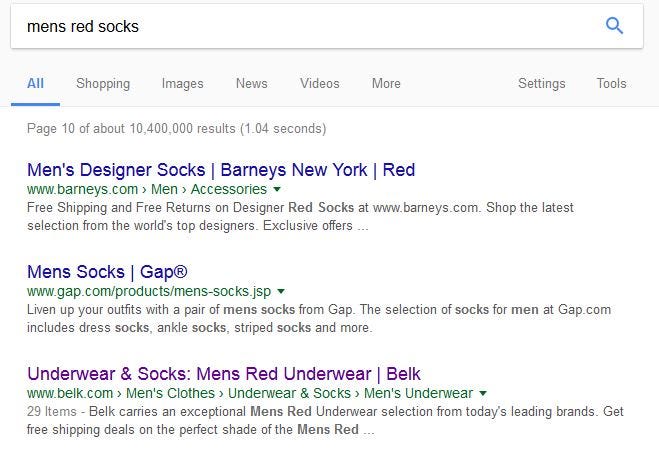This screenshot has width=659, height=455.
Task: Click the Gap 'Liven up your outfits' snippet
Action: pyautogui.click(x=319, y=318)
